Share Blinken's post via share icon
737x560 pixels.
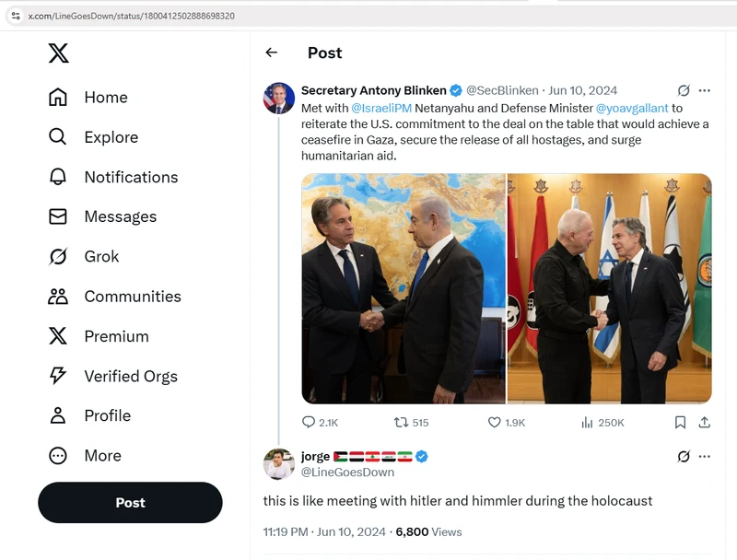point(704,422)
